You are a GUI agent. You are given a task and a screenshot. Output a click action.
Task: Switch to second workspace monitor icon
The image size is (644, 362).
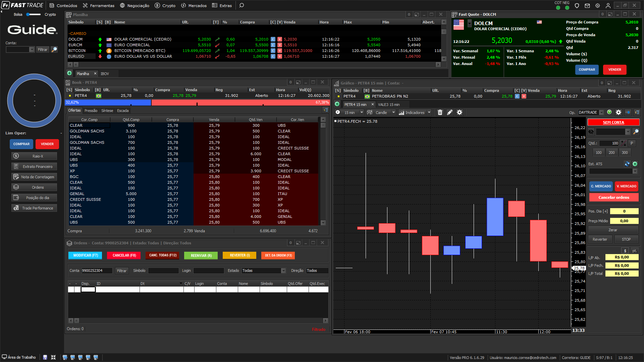pos(72,357)
